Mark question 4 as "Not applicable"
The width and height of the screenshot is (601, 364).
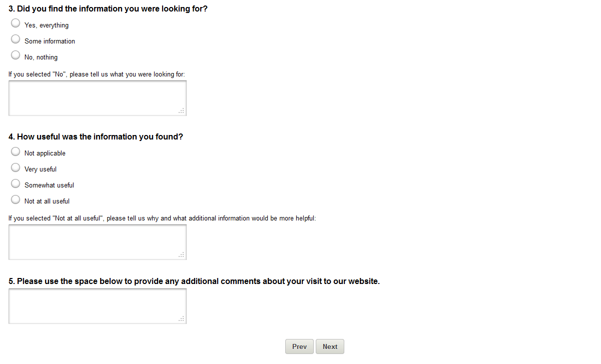click(x=16, y=151)
